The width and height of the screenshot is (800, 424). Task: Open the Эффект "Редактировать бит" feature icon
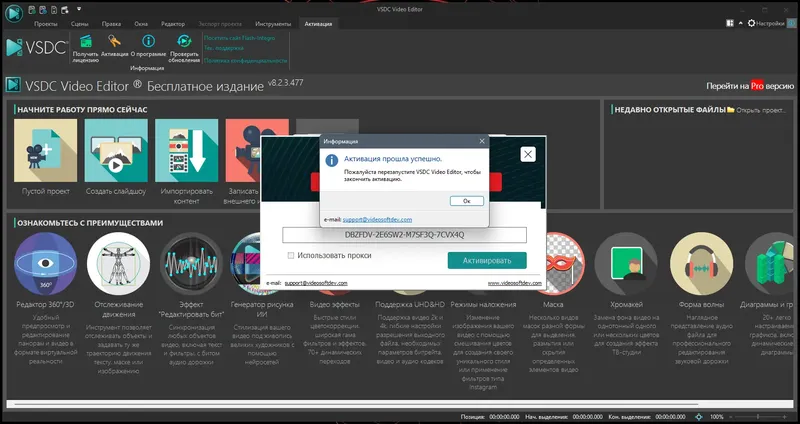[x=191, y=263]
